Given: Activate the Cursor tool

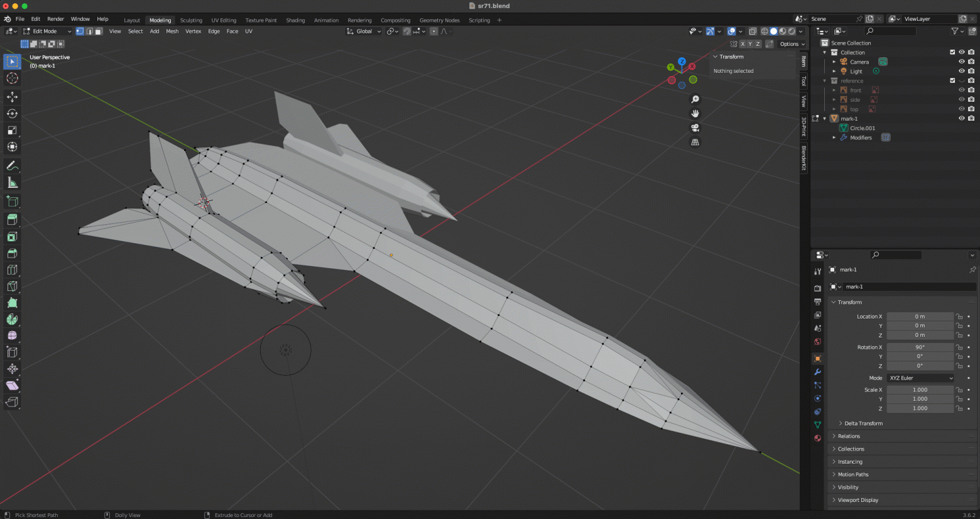Looking at the screenshot, I should coord(11,78).
